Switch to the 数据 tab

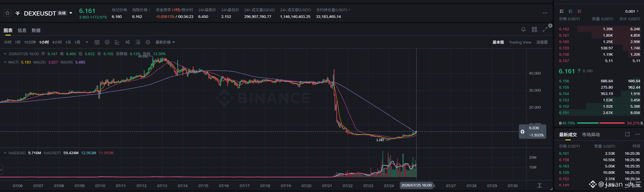[x=36, y=30]
